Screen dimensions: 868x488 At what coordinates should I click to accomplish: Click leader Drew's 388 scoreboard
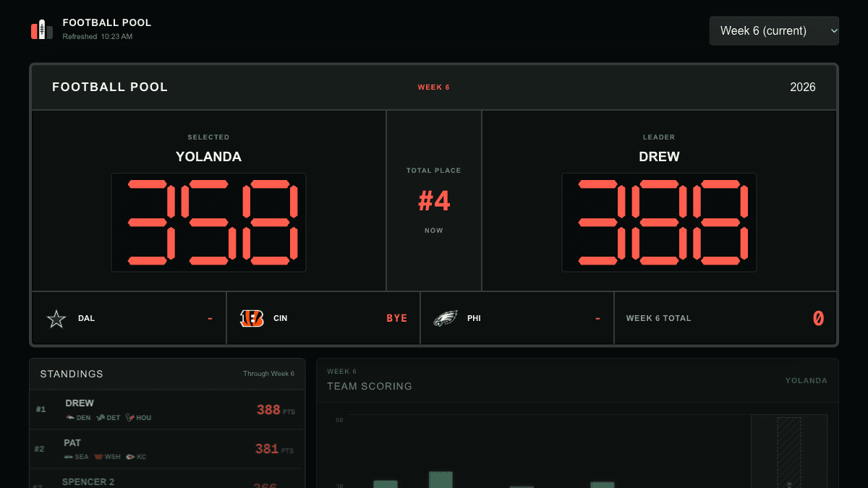659,223
